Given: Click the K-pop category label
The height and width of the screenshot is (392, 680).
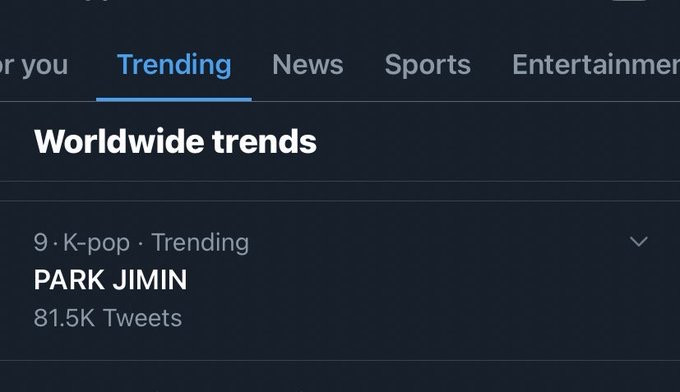Looking at the screenshot, I should [96, 243].
